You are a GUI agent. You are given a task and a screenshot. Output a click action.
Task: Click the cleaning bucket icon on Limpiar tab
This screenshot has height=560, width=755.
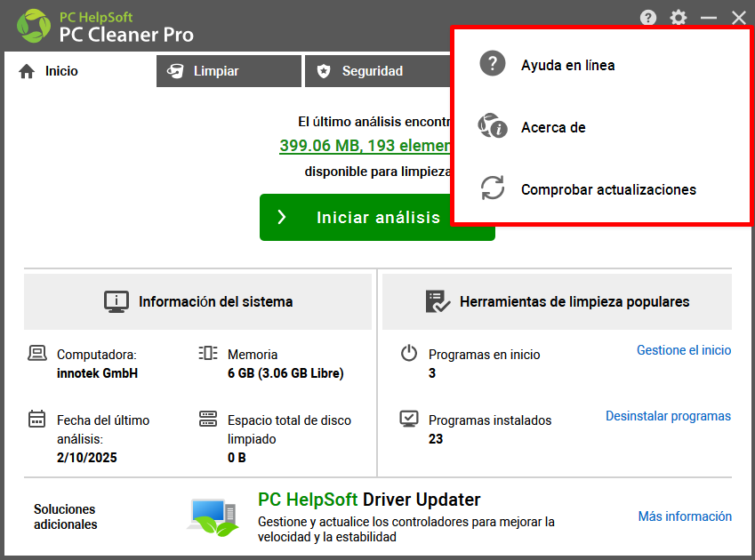coord(175,71)
